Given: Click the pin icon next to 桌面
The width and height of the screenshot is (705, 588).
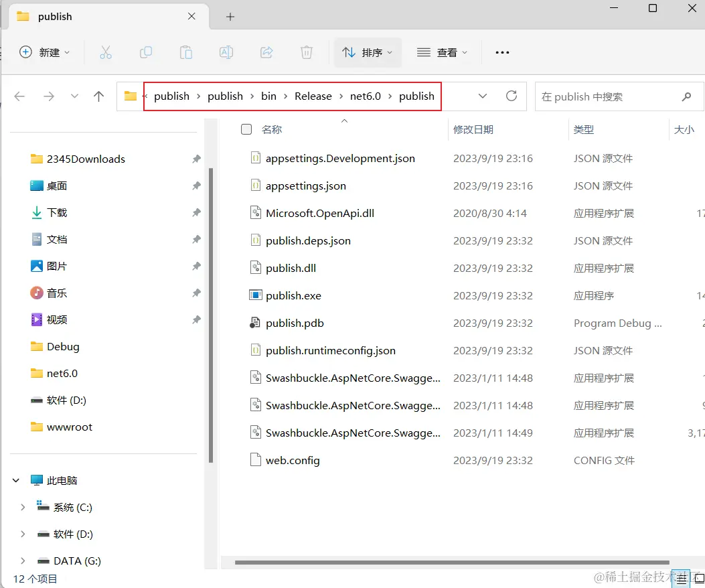Looking at the screenshot, I should 196,186.
